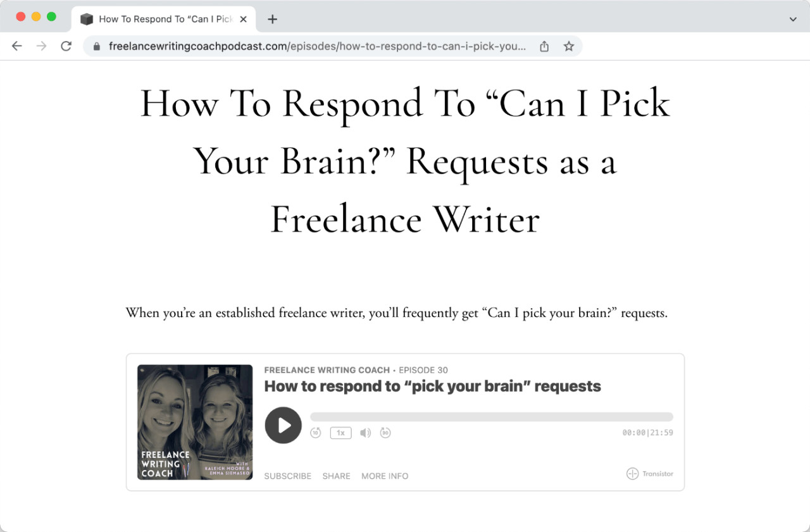This screenshot has width=810, height=532.
Task: Click the Transistor logo in the player
Action: pos(649,473)
